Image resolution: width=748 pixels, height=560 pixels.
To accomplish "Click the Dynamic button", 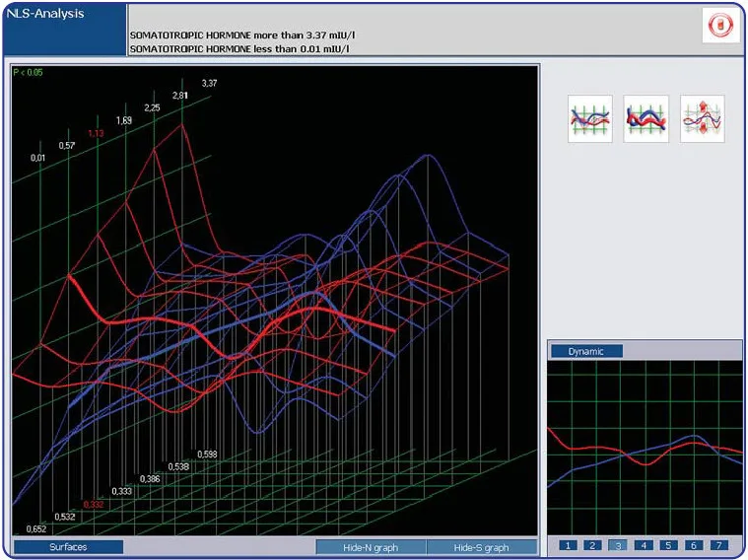I will pos(586,351).
